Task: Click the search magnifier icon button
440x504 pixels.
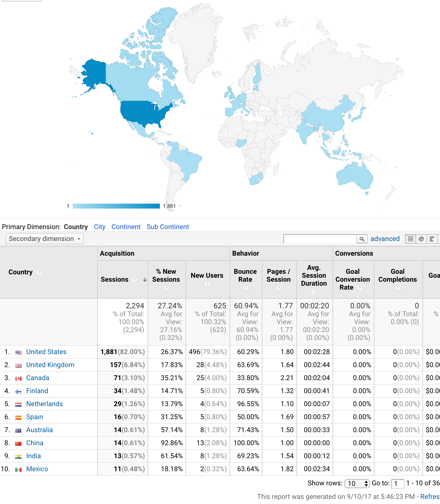Action: 362,239
